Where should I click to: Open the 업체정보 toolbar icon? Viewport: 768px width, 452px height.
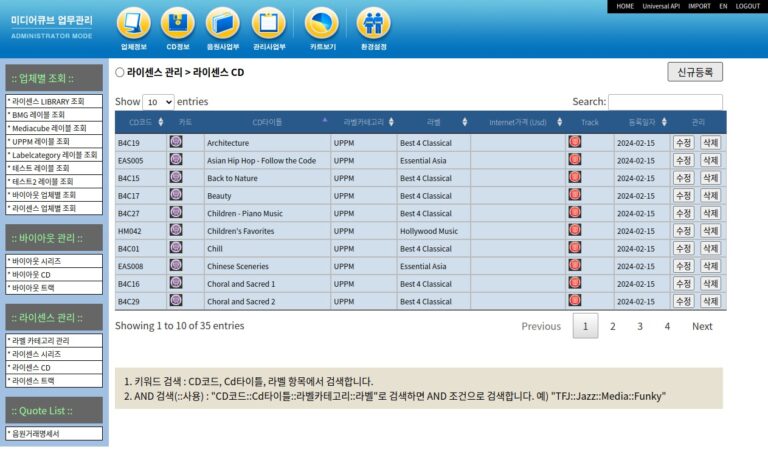(134, 24)
